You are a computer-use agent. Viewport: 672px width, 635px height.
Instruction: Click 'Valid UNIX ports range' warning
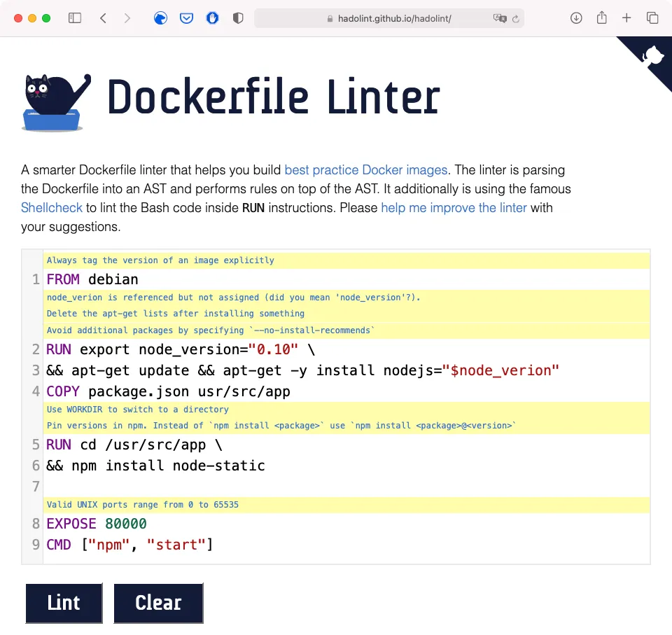tap(346, 505)
